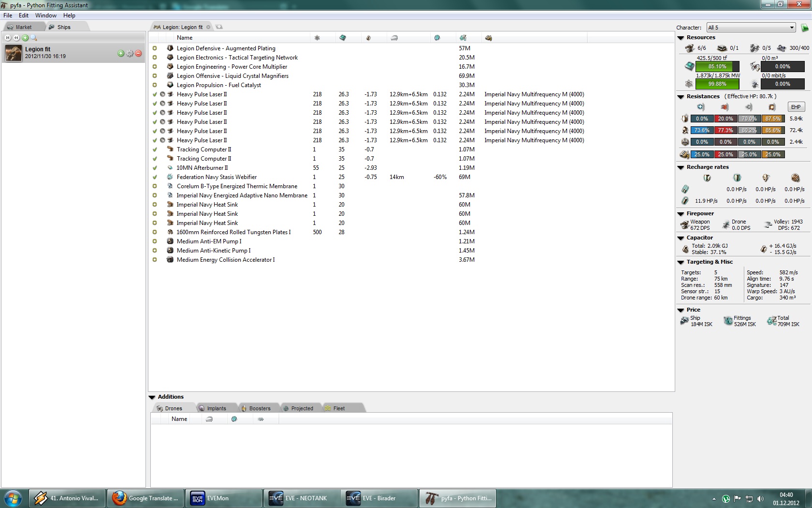Toggle the Federation Navy Stasis Webifier state

click(155, 177)
